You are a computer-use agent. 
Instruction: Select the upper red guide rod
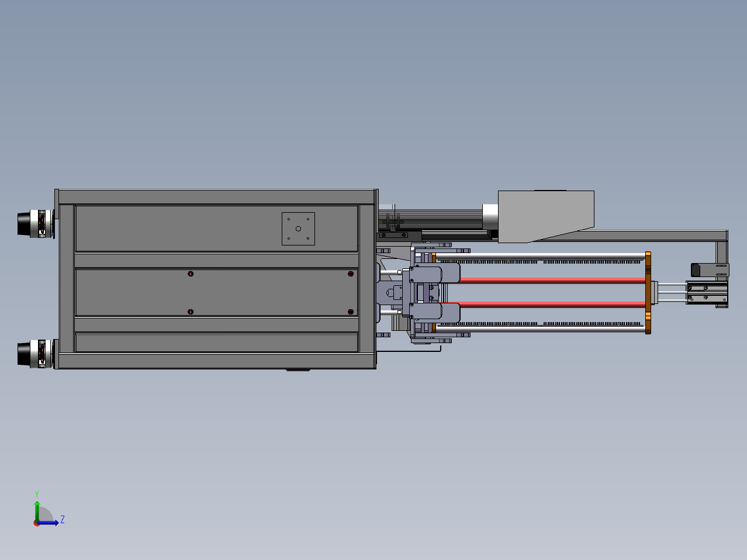[552, 281]
